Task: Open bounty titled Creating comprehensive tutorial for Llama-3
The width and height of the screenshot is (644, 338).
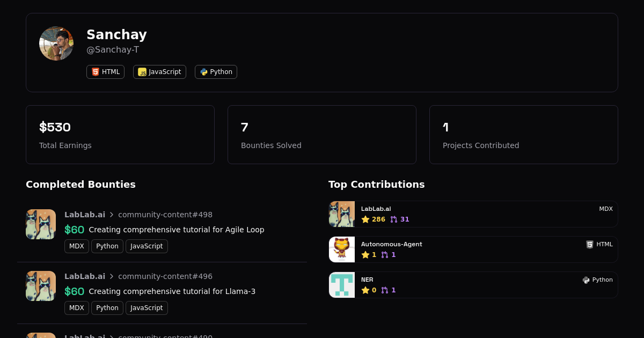Action: tap(172, 291)
